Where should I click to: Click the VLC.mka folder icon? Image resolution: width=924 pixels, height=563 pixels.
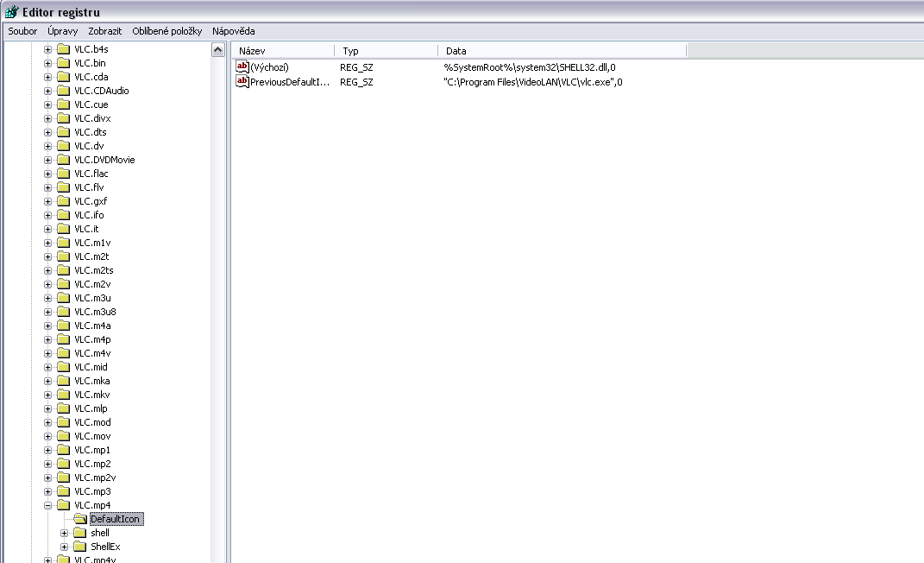64,381
